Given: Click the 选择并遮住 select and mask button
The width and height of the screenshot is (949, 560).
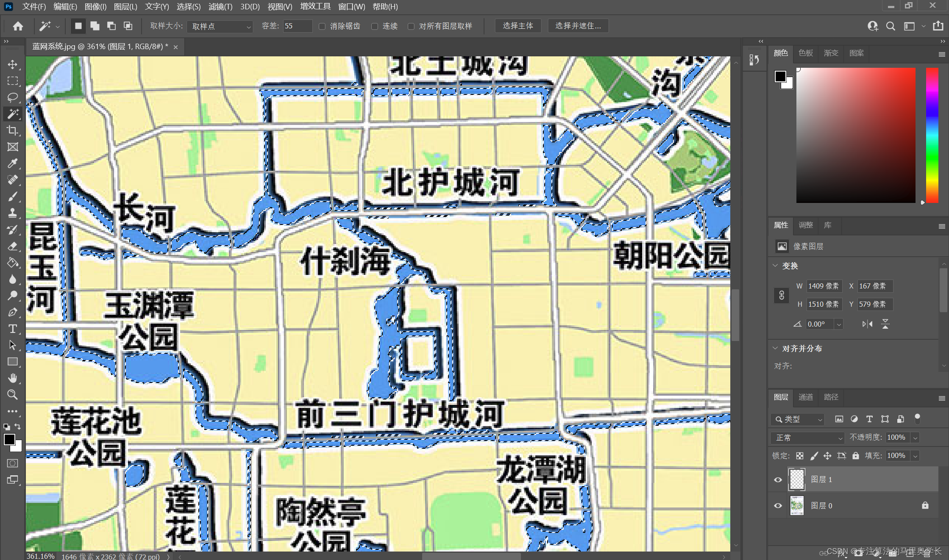Looking at the screenshot, I should point(578,26).
